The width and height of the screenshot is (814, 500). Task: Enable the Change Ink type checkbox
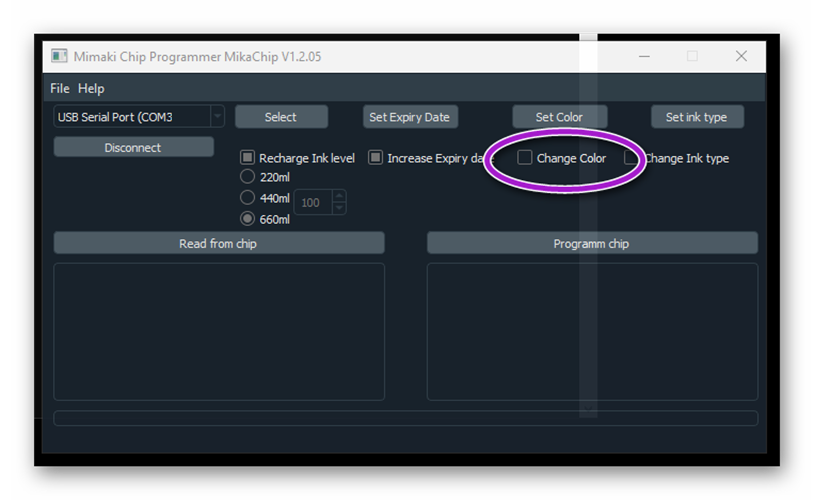631,157
